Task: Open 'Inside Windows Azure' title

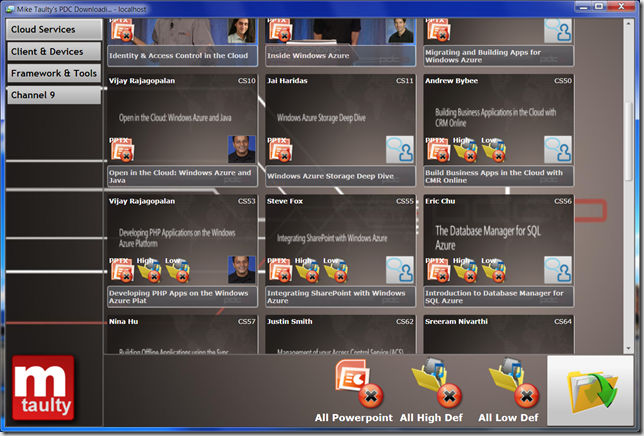Action: click(x=340, y=55)
